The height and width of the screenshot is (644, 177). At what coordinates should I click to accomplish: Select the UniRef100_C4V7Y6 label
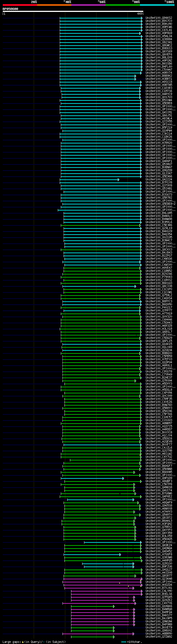pyautogui.click(x=159, y=603)
